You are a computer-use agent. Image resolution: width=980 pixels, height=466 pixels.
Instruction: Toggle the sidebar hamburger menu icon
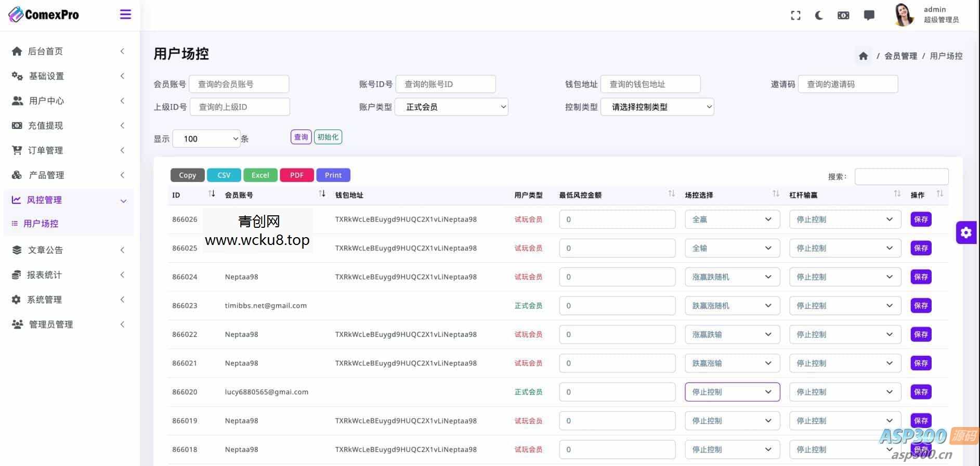pyautogui.click(x=125, y=15)
